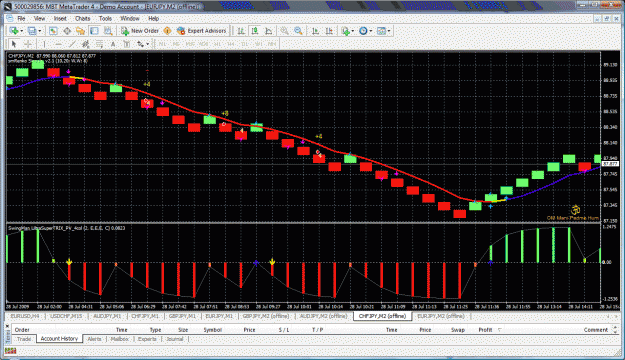
Task: Open the Experts tab in Terminal
Action: coord(147,339)
